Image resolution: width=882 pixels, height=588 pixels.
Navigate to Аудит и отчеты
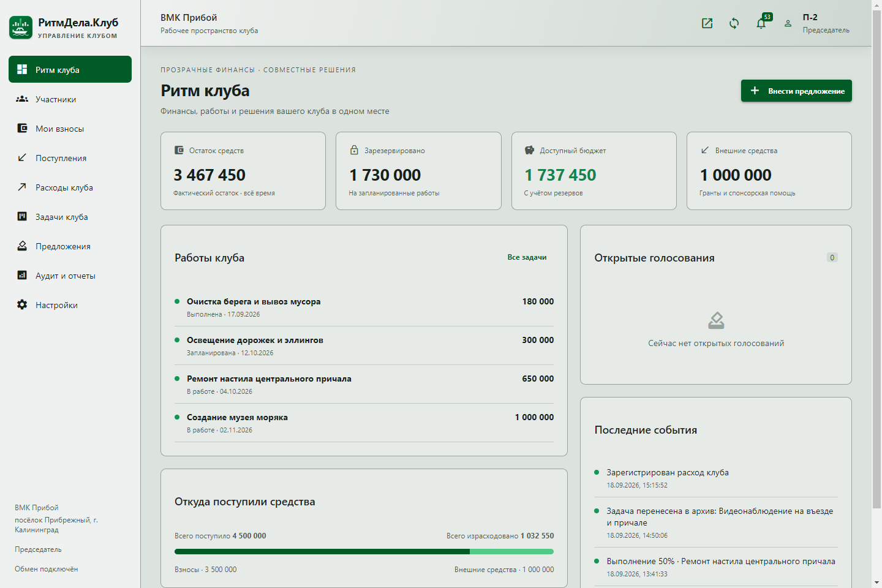70,276
